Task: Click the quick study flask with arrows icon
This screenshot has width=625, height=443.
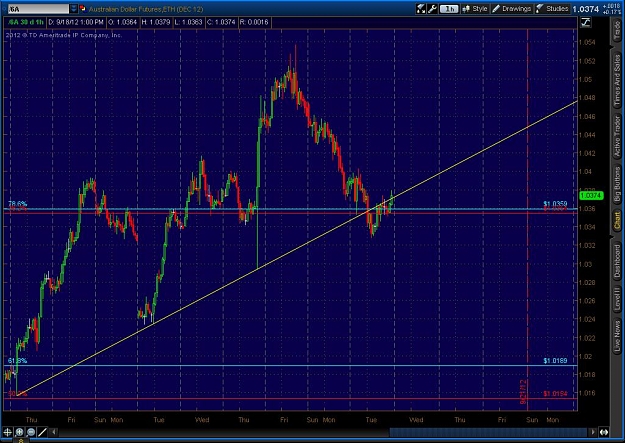Action: (x=421, y=9)
